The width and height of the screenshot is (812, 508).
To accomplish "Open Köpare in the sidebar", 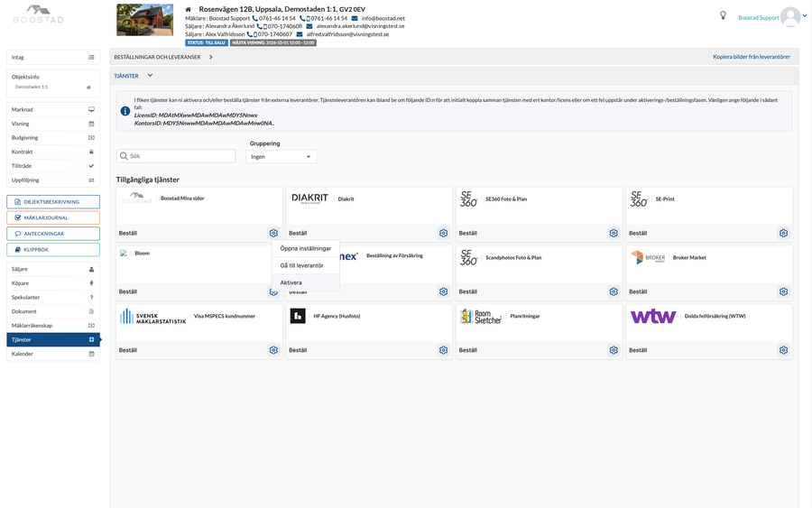I will pyautogui.click(x=53, y=283).
